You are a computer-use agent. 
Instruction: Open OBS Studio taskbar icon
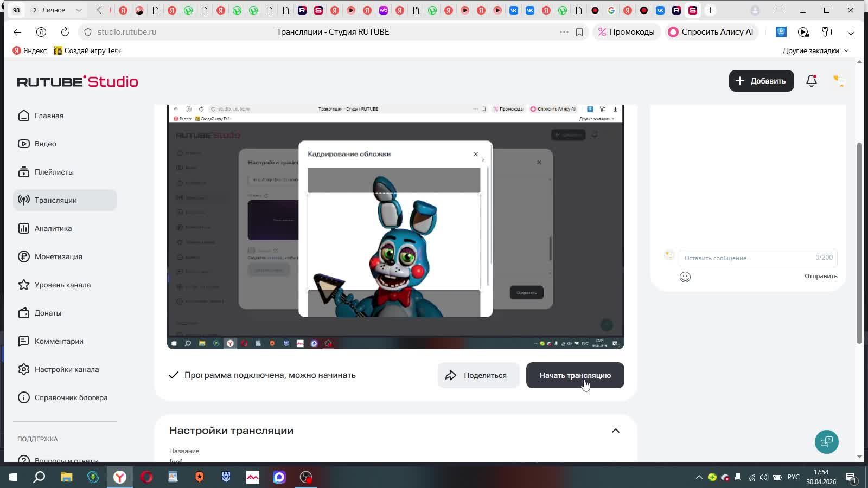pos(306,477)
